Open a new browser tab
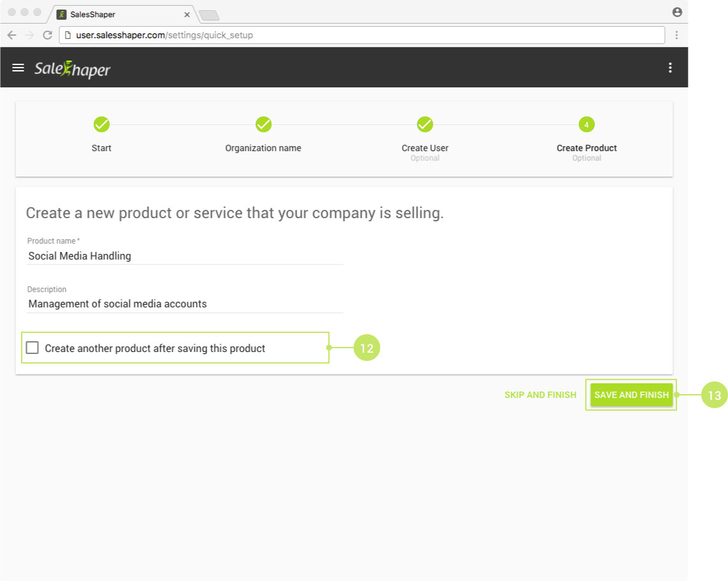This screenshot has height=581, width=728. coord(209,16)
